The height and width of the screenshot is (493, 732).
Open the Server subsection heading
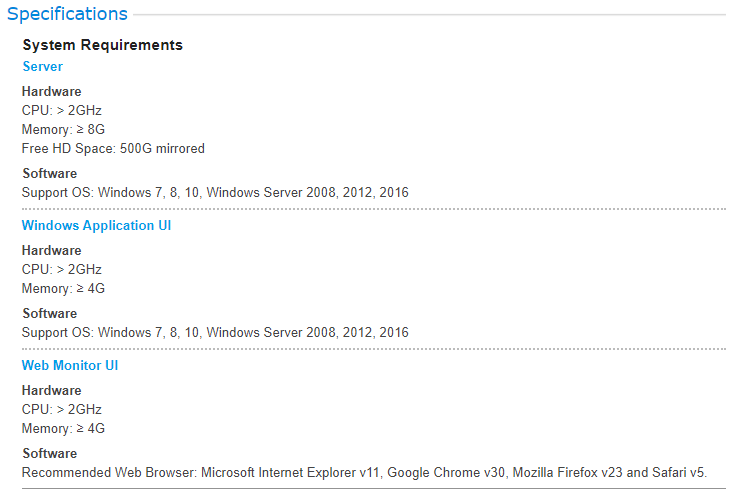click(x=42, y=66)
